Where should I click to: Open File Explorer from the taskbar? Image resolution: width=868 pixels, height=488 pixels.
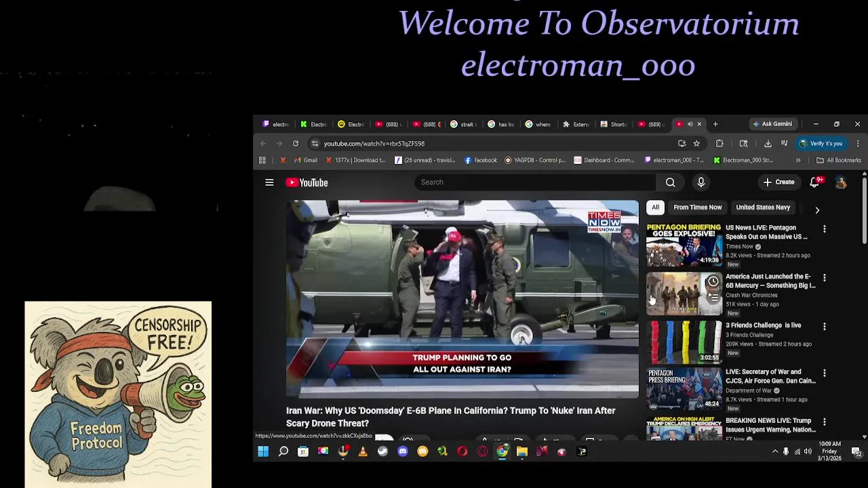pyautogui.click(x=522, y=451)
